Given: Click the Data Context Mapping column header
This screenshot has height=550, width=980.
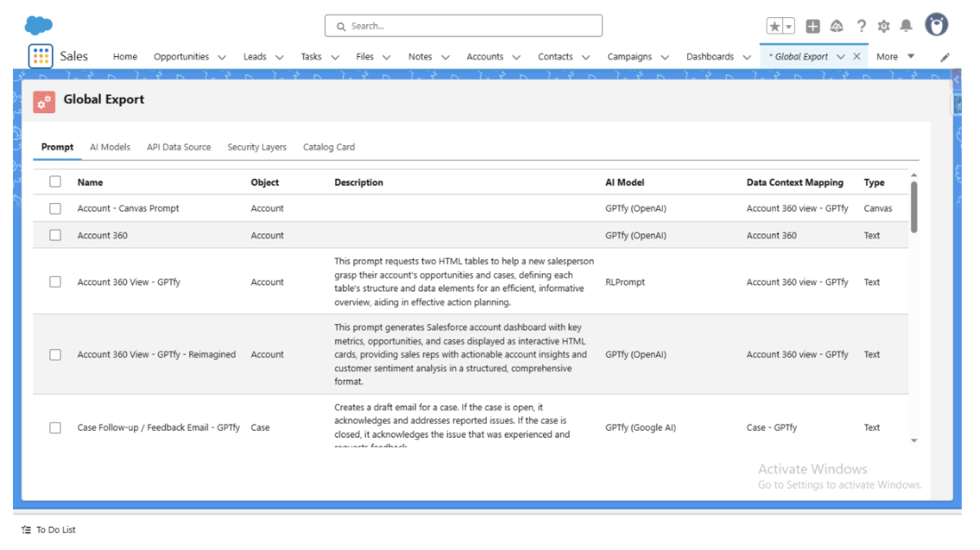Looking at the screenshot, I should click(x=795, y=182).
